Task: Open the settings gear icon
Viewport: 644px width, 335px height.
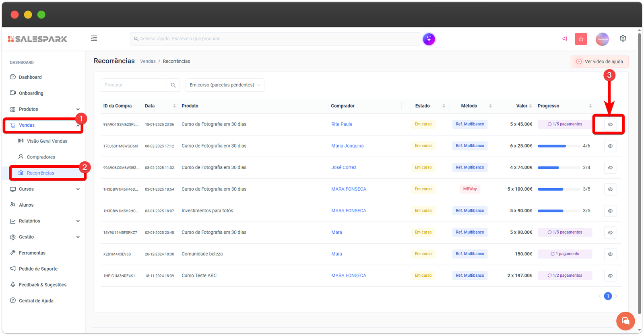Action: [623, 39]
